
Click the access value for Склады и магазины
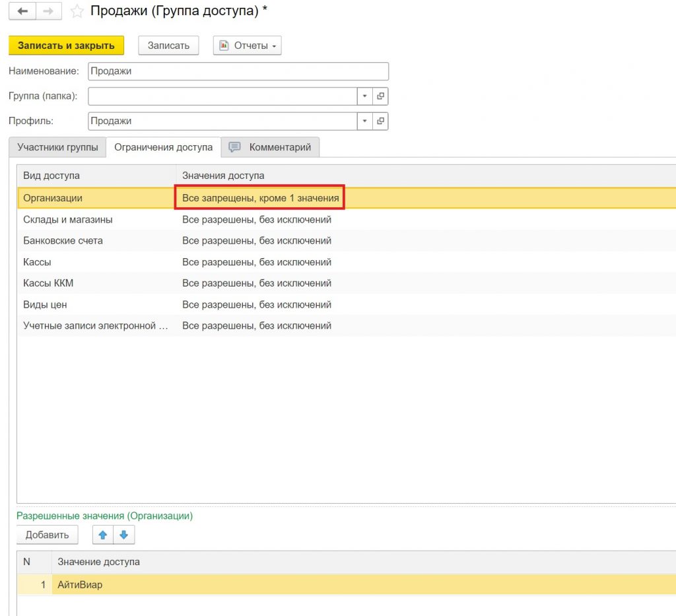(x=257, y=219)
